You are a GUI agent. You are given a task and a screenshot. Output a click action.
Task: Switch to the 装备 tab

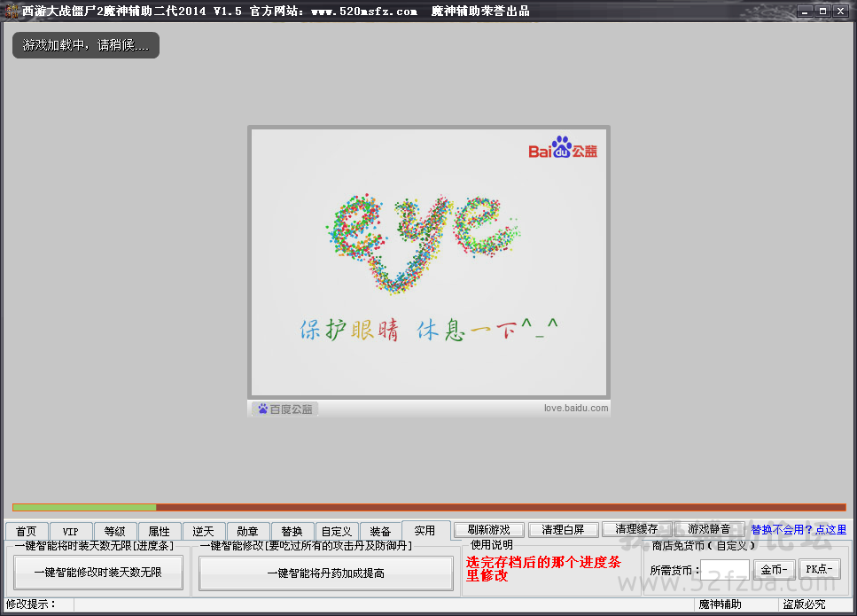pyautogui.click(x=380, y=531)
